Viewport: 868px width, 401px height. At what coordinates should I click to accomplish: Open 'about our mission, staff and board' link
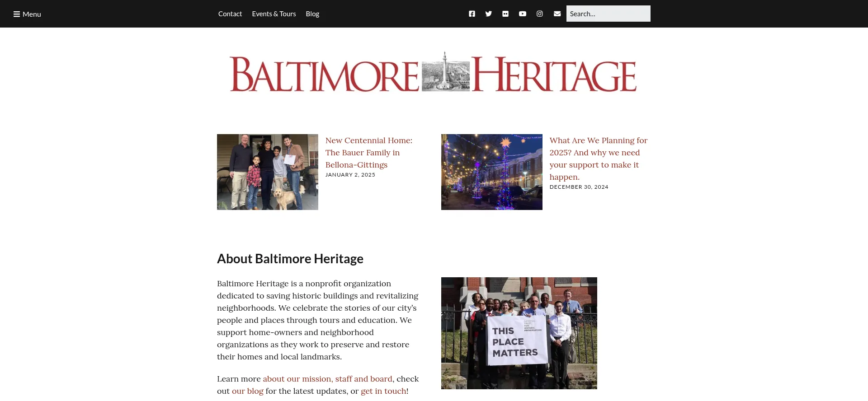[328, 379]
